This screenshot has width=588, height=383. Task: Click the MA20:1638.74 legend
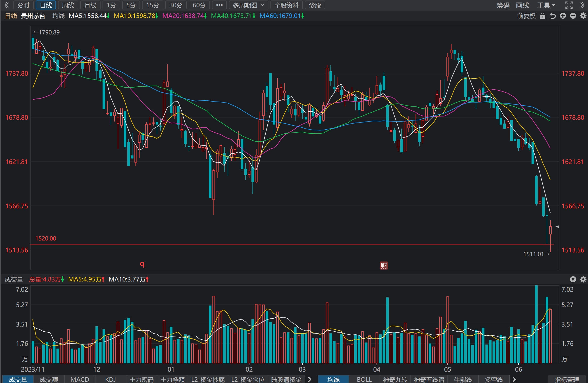(x=185, y=16)
